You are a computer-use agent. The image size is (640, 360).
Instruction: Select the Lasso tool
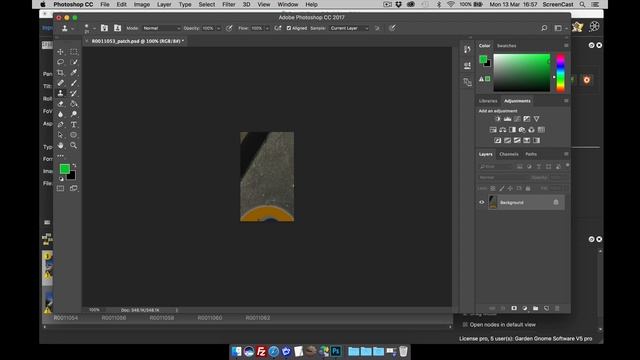[x=60, y=62]
